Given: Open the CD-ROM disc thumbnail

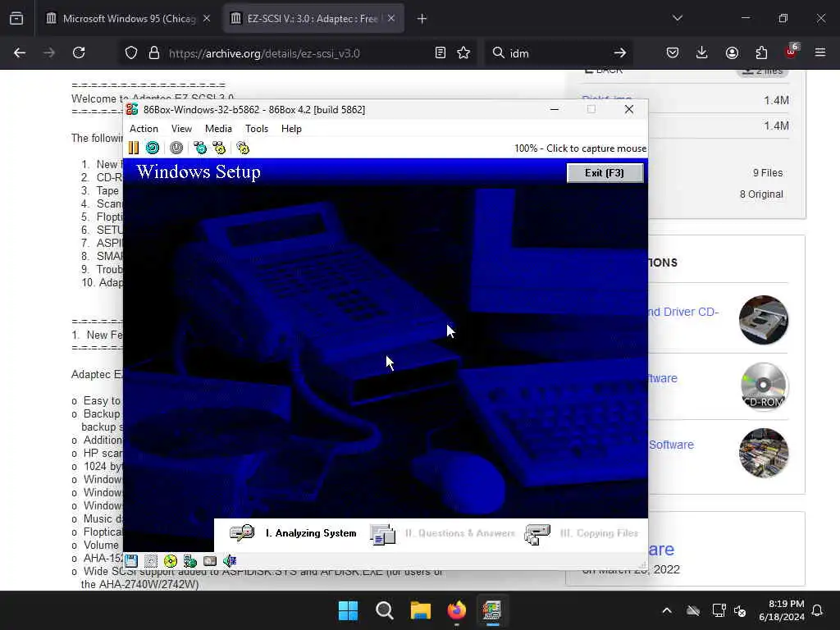Looking at the screenshot, I should pyautogui.click(x=764, y=386).
